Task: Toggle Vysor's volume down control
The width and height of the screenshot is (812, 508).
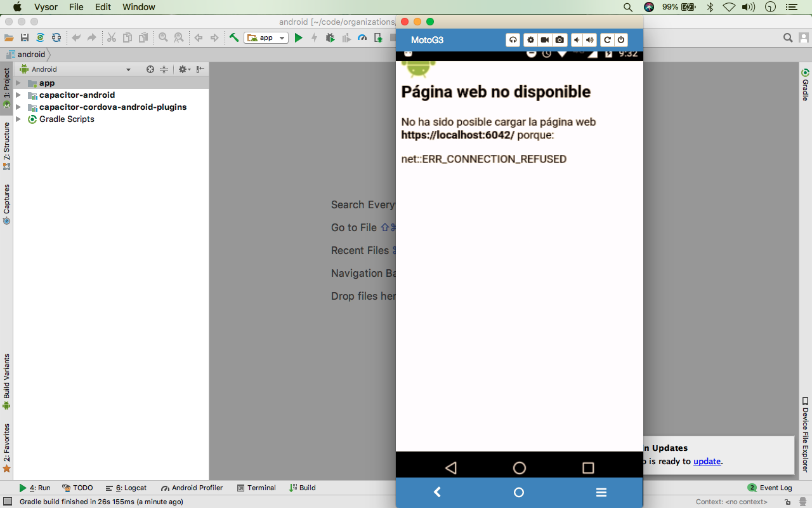Action: click(576, 39)
